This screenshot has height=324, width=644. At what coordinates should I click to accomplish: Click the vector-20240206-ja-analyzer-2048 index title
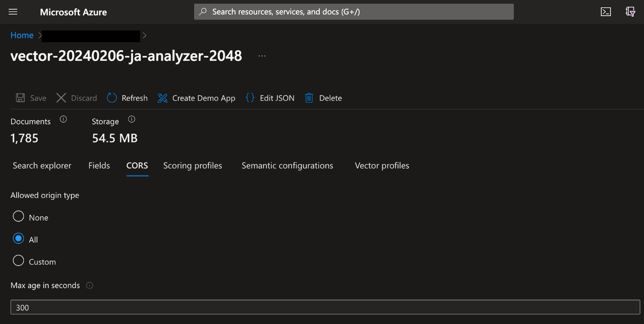(x=126, y=56)
